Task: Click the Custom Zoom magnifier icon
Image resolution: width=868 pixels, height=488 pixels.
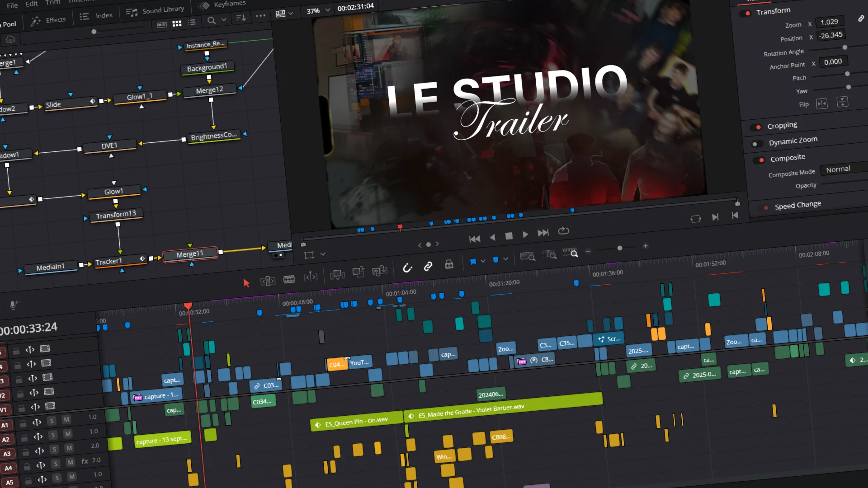Action: coord(571,253)
